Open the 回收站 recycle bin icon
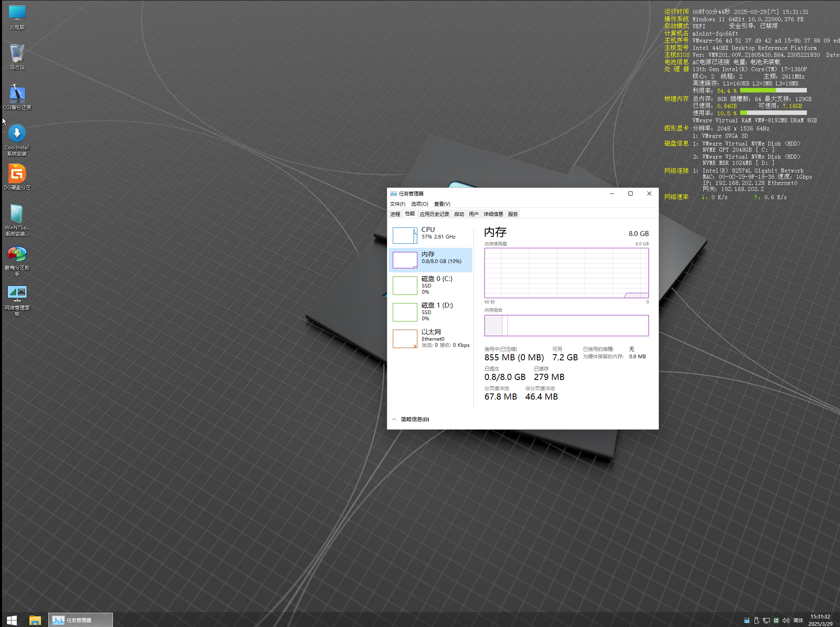Screen dimensions: 840x627 [17, 57]
